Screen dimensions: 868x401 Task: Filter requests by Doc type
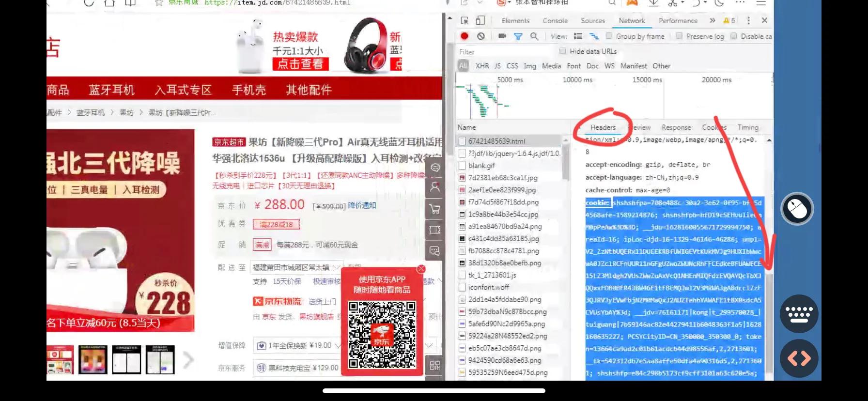tap(592, 66)
